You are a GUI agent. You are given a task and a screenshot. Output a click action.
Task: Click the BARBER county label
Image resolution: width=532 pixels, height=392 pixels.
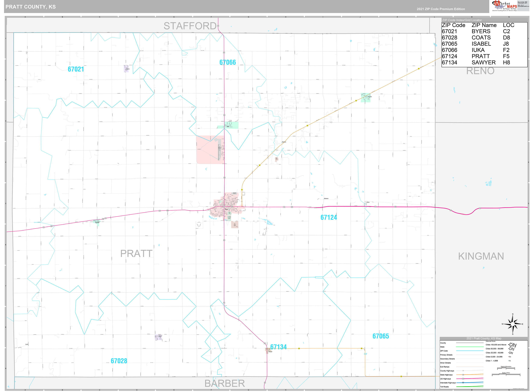225,383
